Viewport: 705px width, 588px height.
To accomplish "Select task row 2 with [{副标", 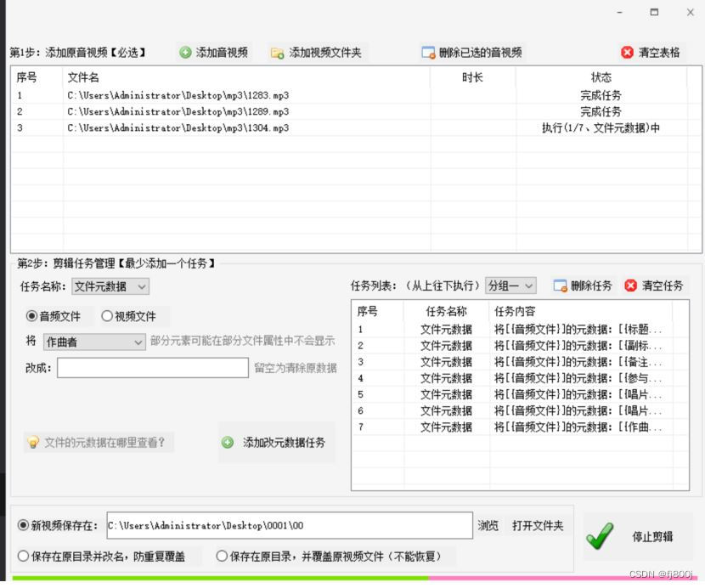I will 520,346.
